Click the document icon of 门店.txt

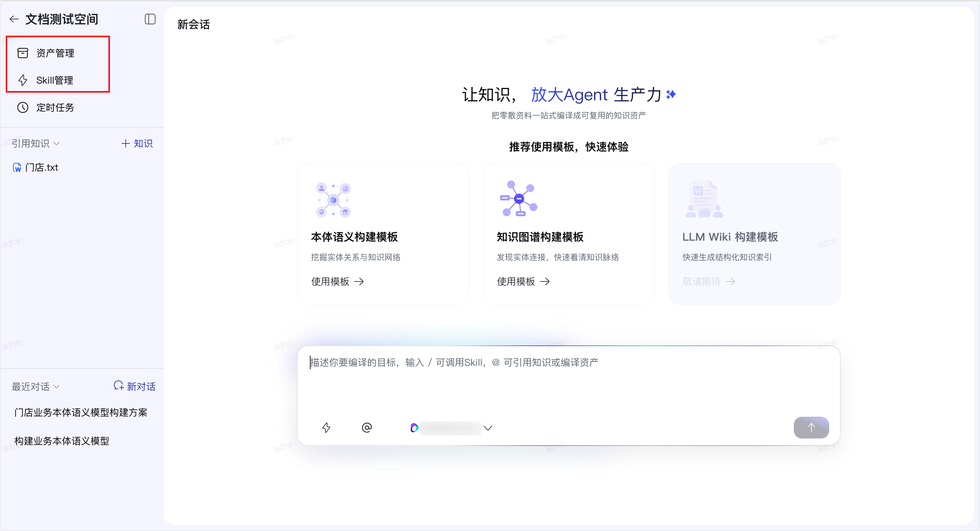[x=17, y=168]
